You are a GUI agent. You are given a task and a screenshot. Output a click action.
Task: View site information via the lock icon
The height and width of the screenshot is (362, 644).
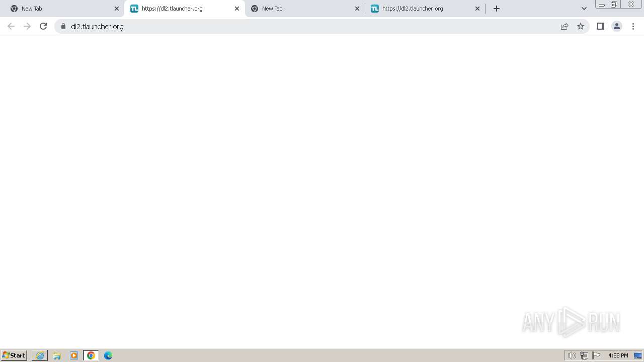click(x=63, y=26)
